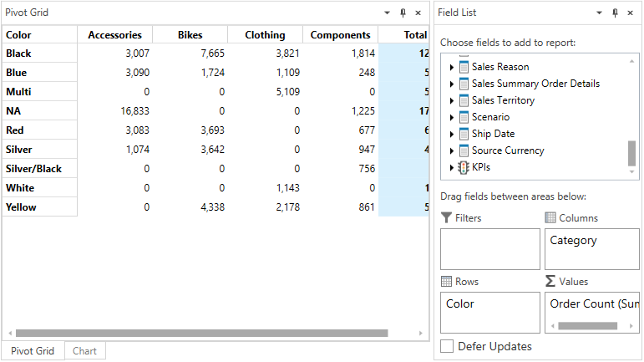
Task: Click Values area horizontal scrollbar thumb
Action: click(588, 326)
